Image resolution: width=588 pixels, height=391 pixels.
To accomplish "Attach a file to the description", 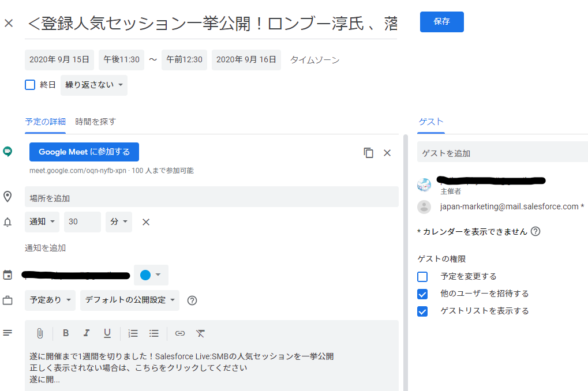I will click(40, 333).
